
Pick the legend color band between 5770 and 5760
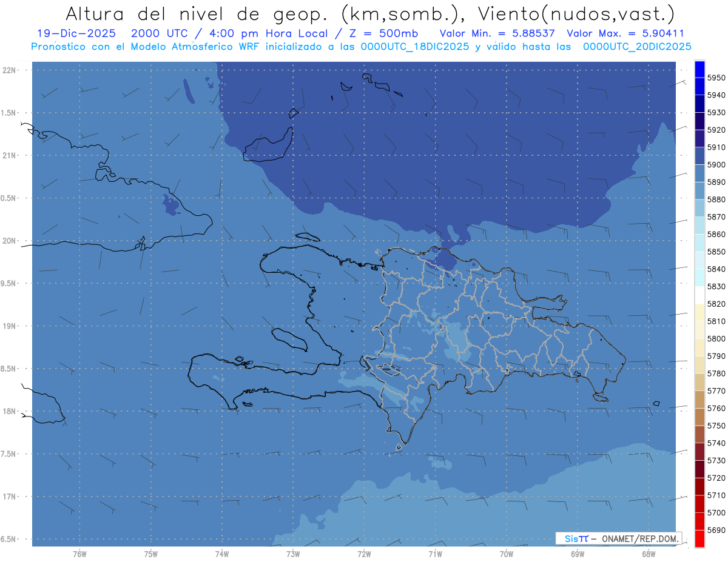click(x=699, y=400)
